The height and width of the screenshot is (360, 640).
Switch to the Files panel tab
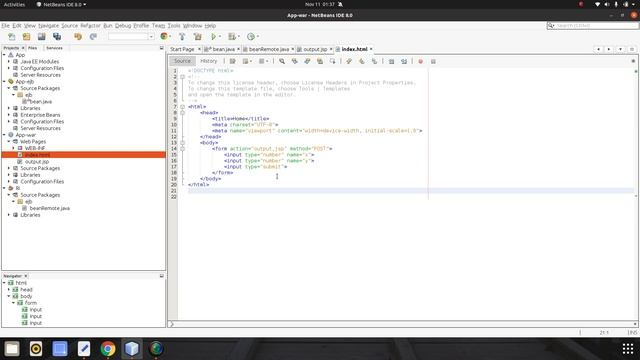[33, 48]
